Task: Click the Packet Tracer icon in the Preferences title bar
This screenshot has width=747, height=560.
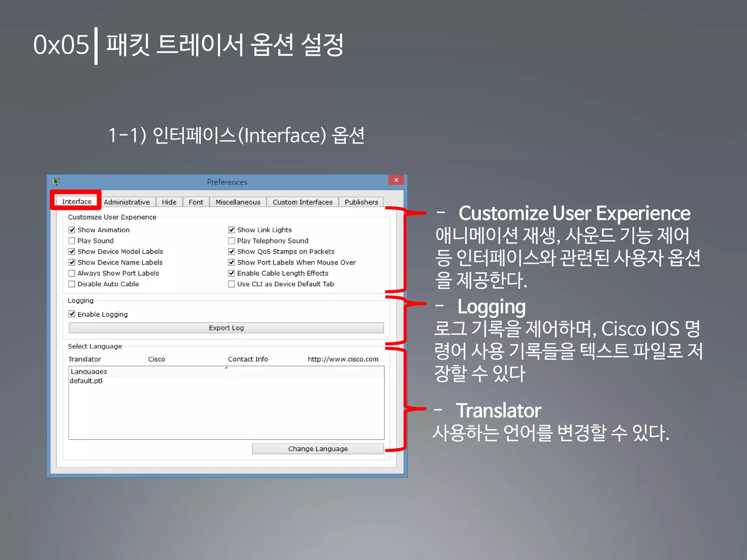Action: [x=56, y=181]
